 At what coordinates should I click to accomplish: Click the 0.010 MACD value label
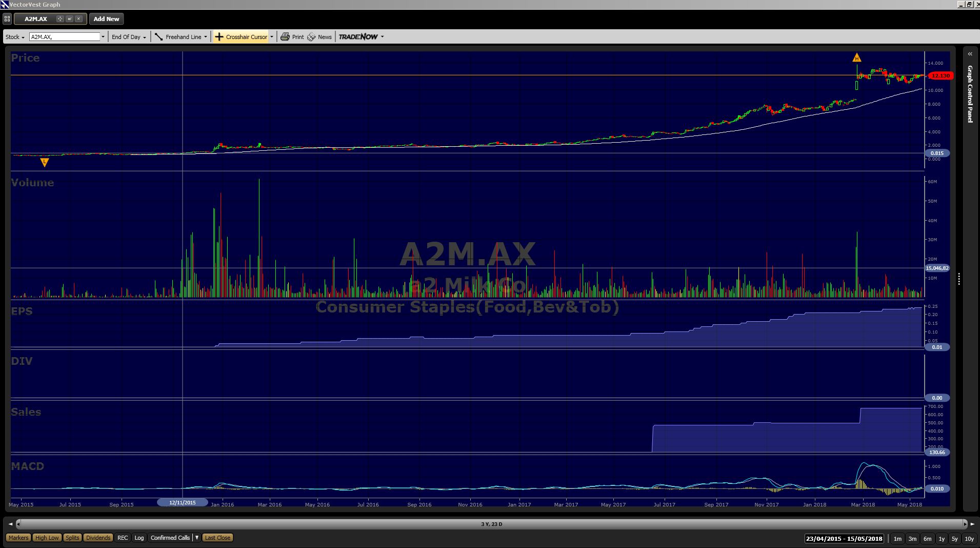(937, 488)
